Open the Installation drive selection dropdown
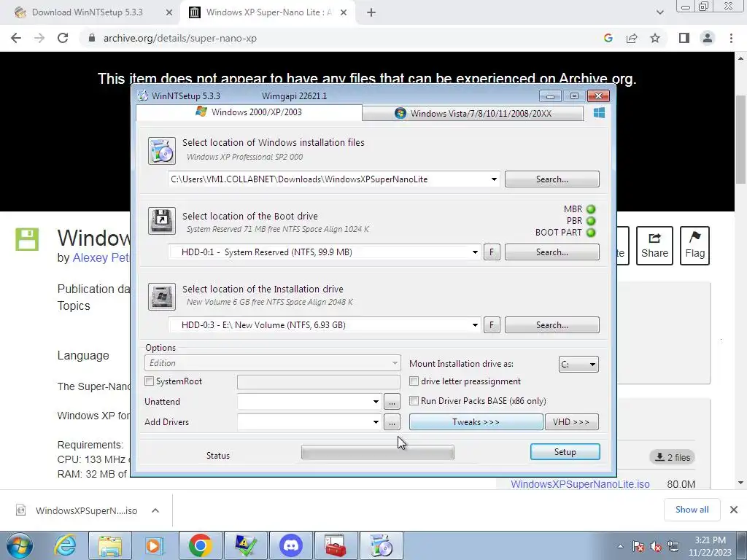 pos(475,325)
